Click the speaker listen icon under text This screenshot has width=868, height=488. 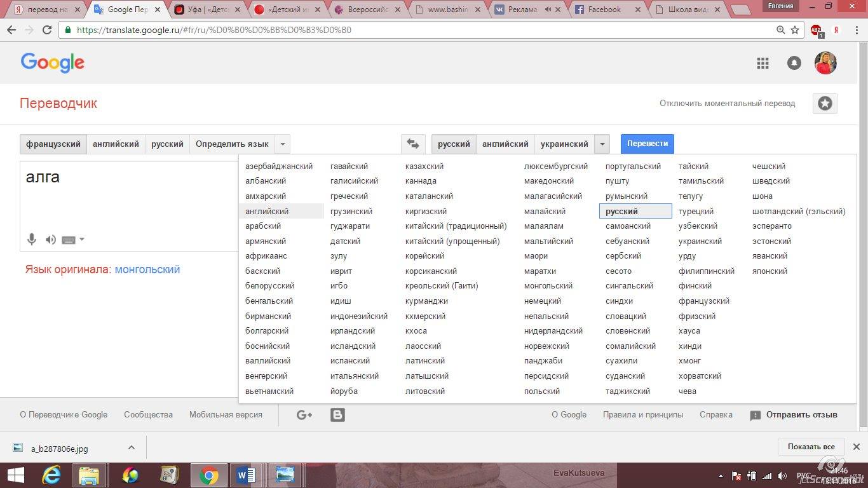pos(51,240)
